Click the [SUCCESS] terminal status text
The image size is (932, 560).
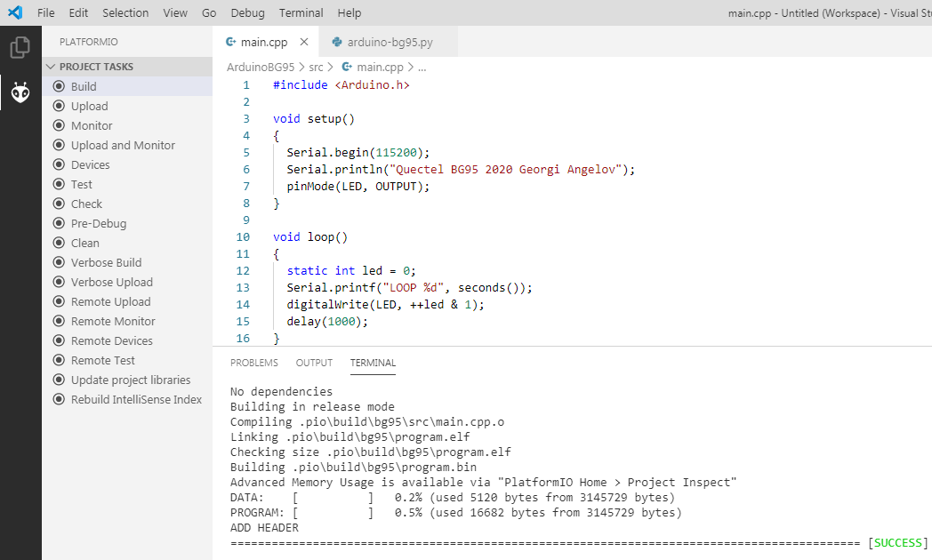point(897,543)
